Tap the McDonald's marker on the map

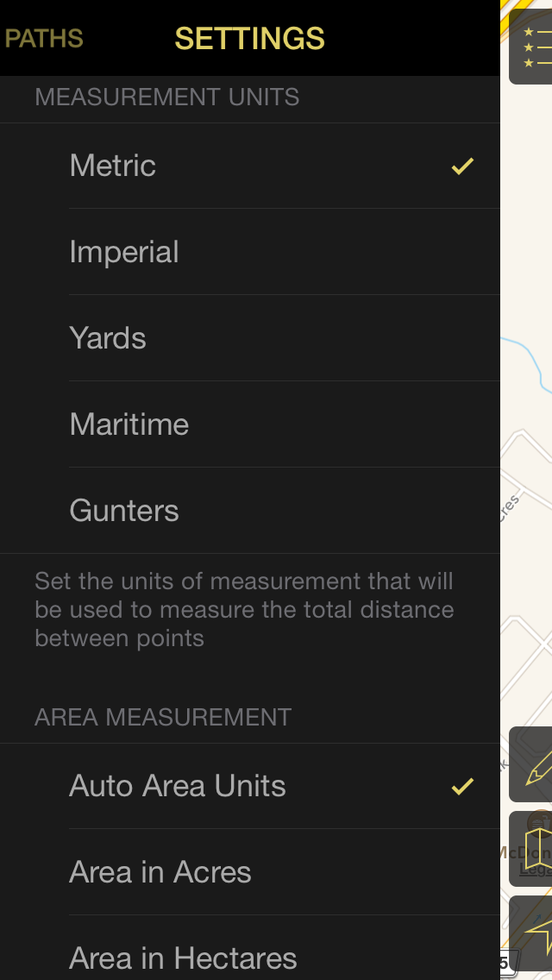[x=541, y=823]
